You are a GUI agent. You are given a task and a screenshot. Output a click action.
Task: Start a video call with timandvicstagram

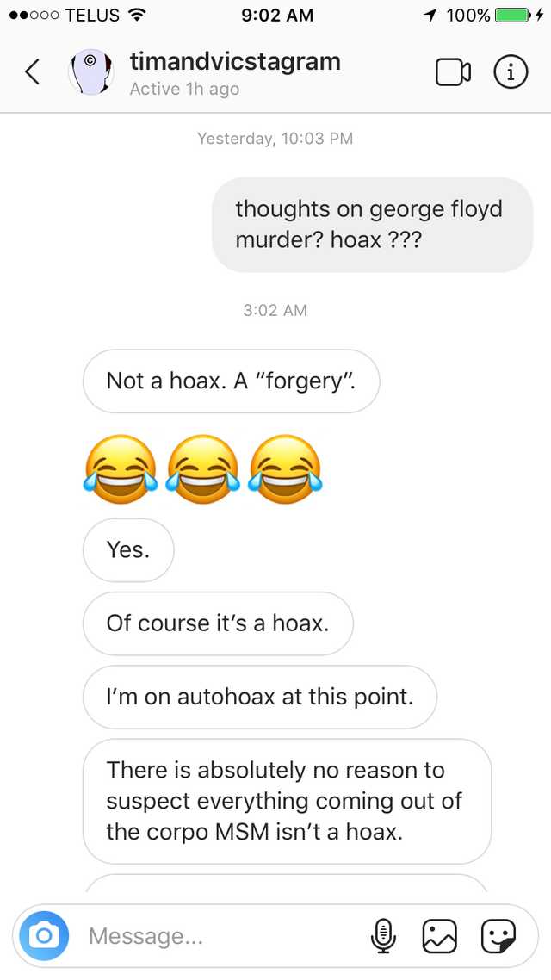click(453, 72)
